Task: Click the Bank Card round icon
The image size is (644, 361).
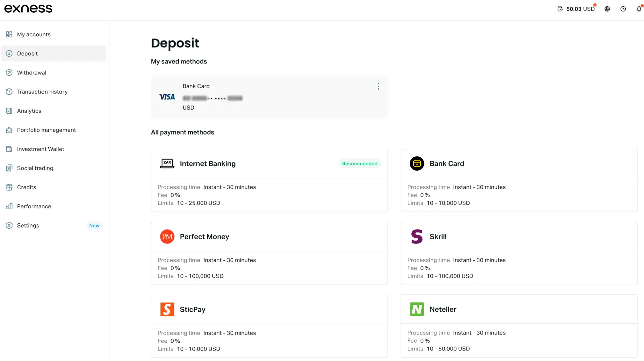Action: coord(417,163)
